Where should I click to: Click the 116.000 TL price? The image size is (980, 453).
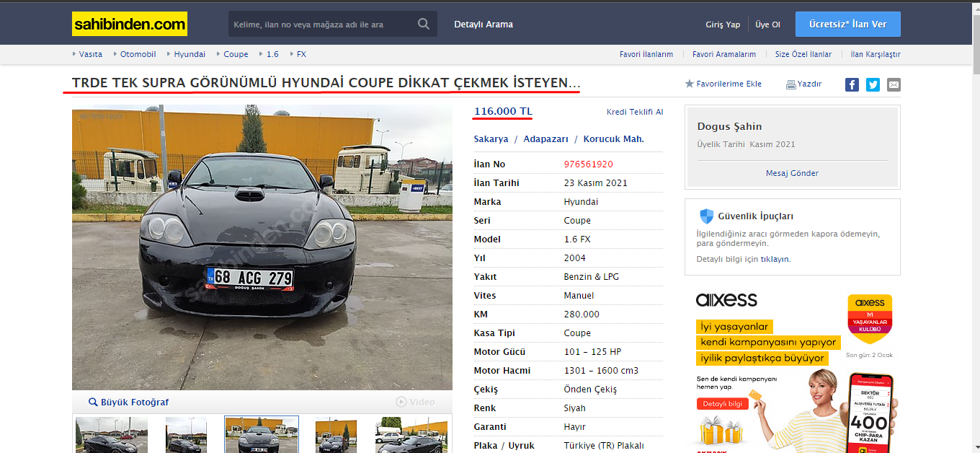pyautogui.click(x=503, y=111)
